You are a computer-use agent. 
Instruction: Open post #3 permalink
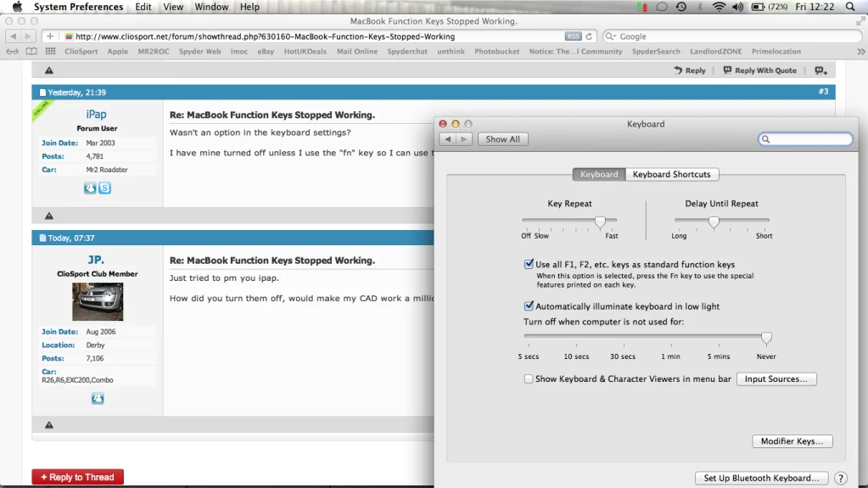coord(823,92)
